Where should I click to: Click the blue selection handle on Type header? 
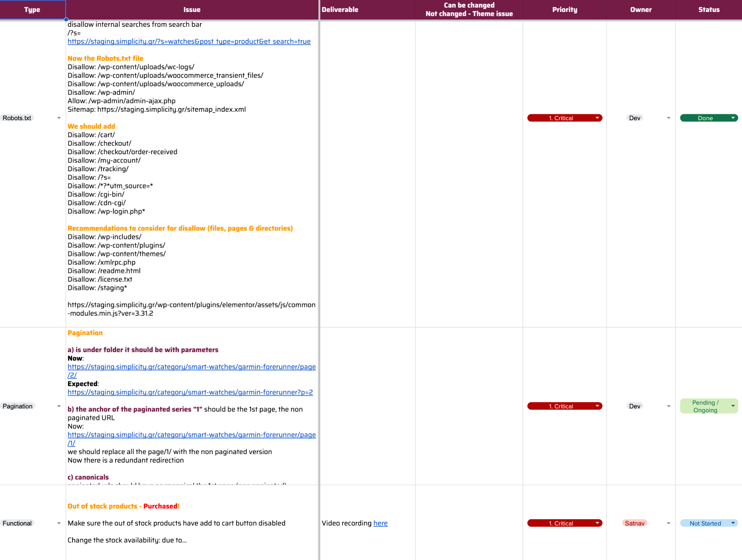pos(66,20)
